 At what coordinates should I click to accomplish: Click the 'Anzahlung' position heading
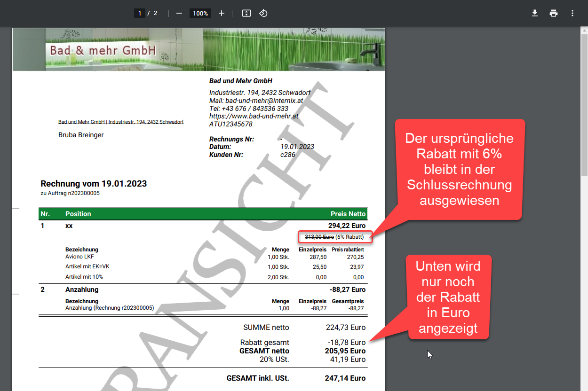(82, 289)
